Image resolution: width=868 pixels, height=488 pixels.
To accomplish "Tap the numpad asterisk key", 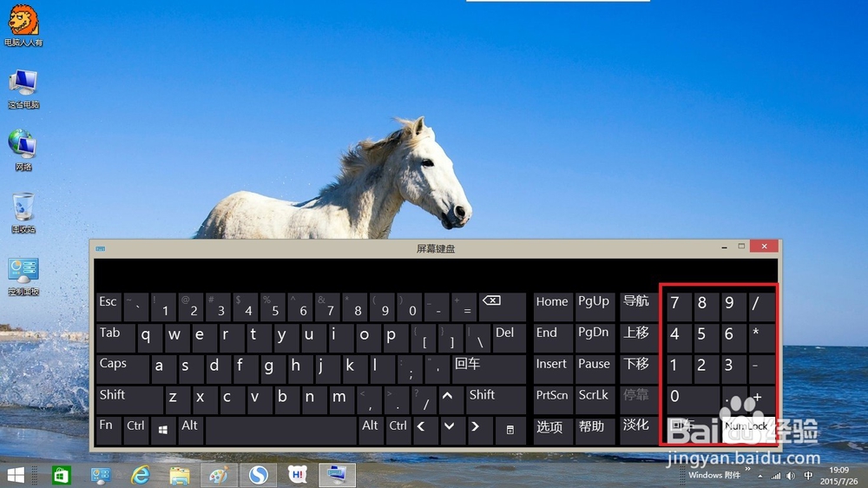I will click(x=761, y=338).
